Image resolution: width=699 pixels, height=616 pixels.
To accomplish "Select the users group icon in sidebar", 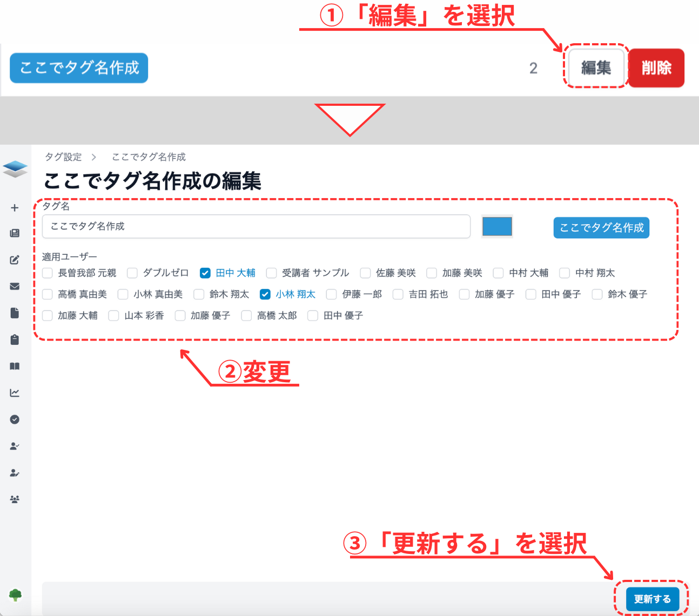I will [x=15, y=499].
